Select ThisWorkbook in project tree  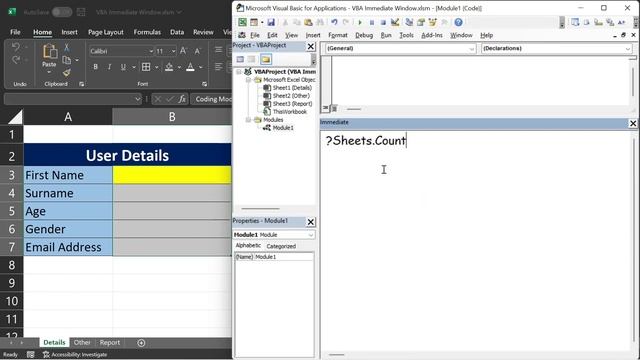pyautogui.click(x=289, y=111)
